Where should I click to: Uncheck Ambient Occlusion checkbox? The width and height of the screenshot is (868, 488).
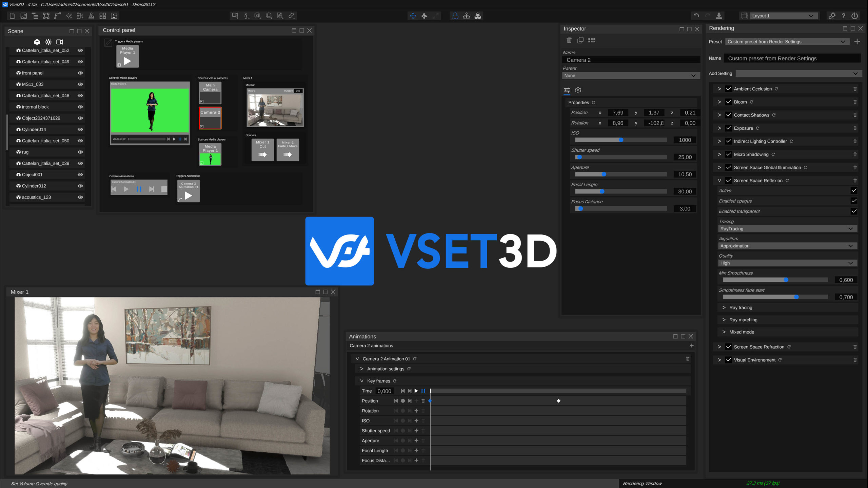728,89
